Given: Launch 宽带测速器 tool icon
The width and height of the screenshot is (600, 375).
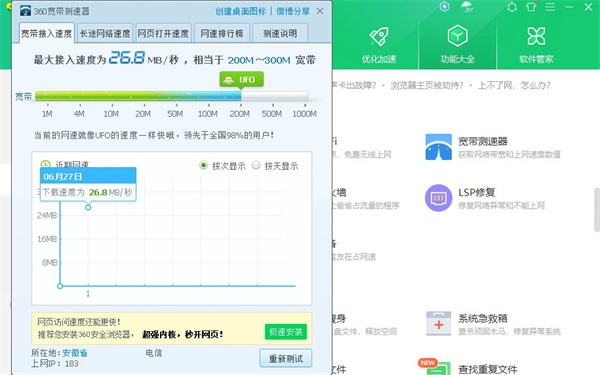Looking at the screenshot, I should tap(439, 147).
